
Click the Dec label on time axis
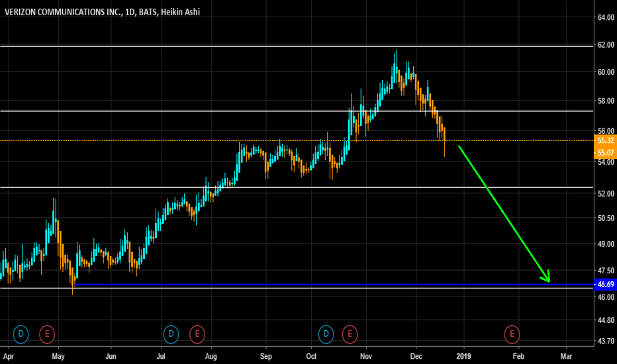click(416, 357)
